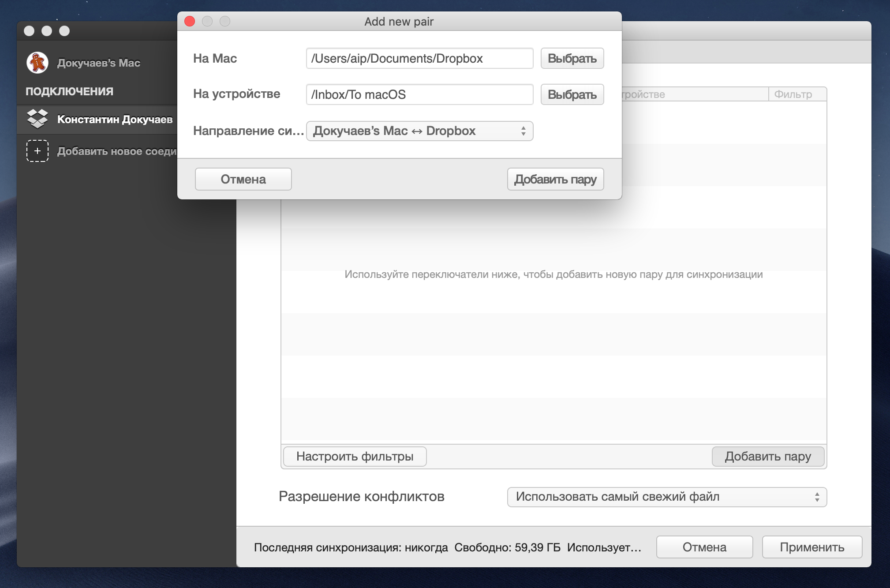Click the Dropbox connection icon
Screen dimensions: 890x588
37,119
